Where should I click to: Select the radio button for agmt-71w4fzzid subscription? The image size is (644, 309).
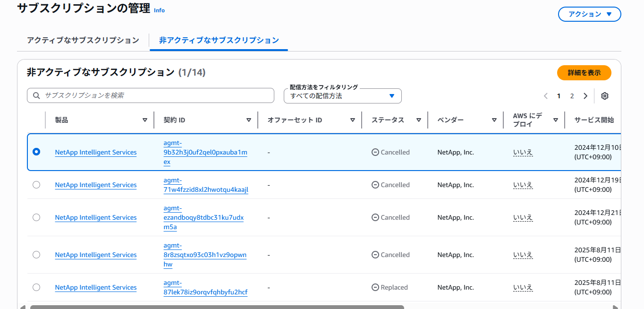point(36,185)
